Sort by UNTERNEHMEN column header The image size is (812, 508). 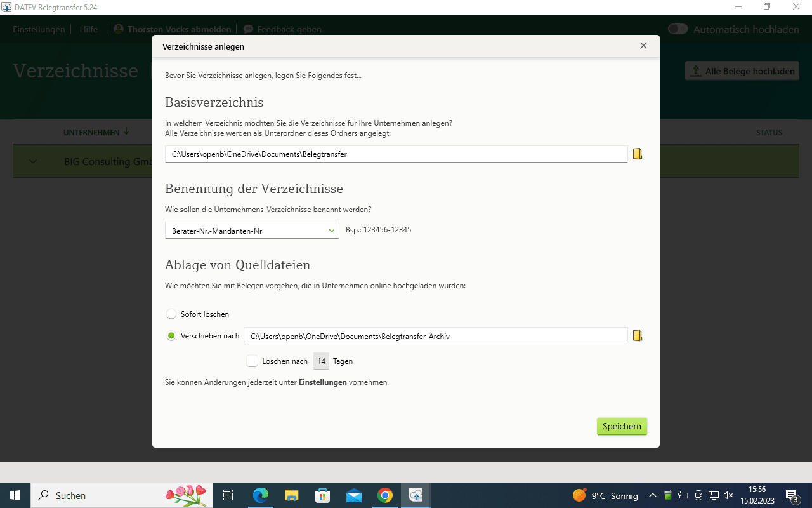tap(96, 132)
